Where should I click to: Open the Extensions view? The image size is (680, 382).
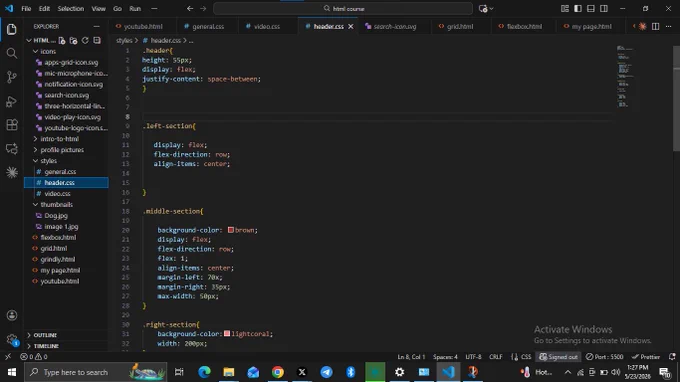(12, 125)
